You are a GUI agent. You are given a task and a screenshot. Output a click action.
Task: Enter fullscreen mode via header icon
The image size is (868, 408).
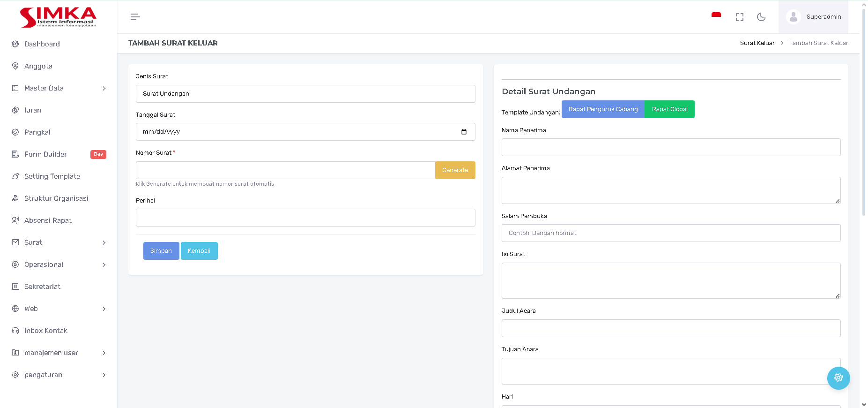pyautogui.click(x=740, y=17)
